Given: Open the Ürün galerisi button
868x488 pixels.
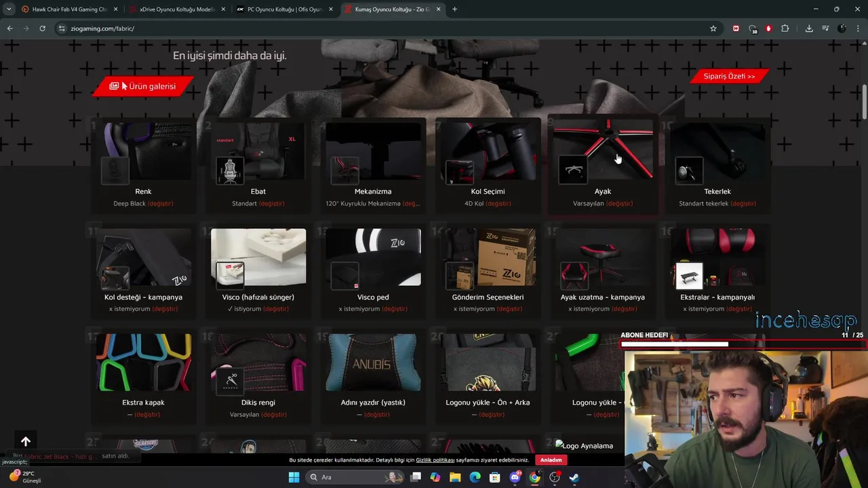Looking at the screenshot, I should 143,86.
